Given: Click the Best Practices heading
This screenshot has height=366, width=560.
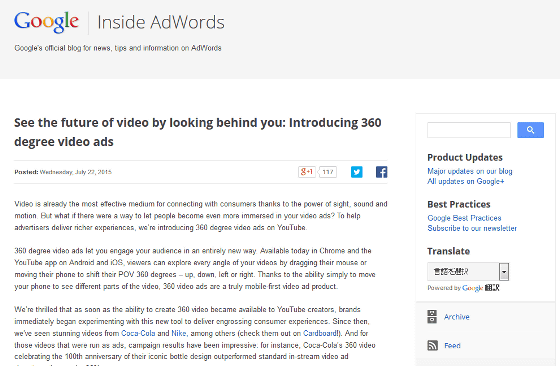Looking at the screenshot, I should point(459,204).
